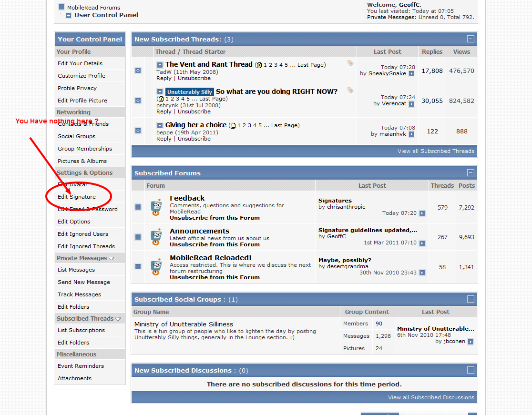Click the multi-page icon in Vent and Rant Thread

pos(259,65)
